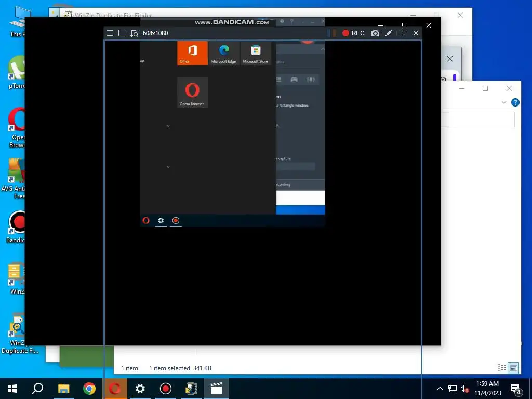Open the muted volume tray icon
Viewport: 532px width, 399px height.
[465, 389]
